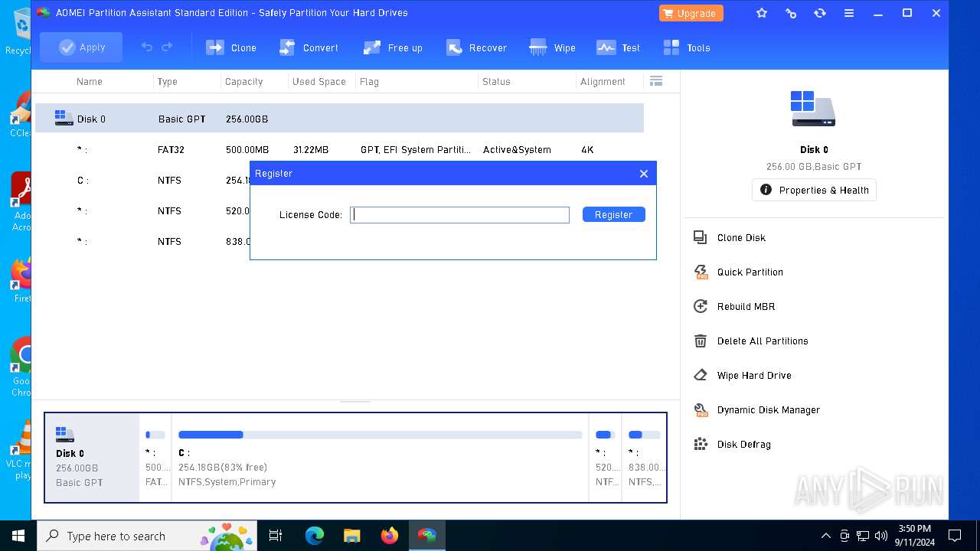The height and width of the screenshot is (551, 980).
Task: Open the notification center
Action: [955, 536]
